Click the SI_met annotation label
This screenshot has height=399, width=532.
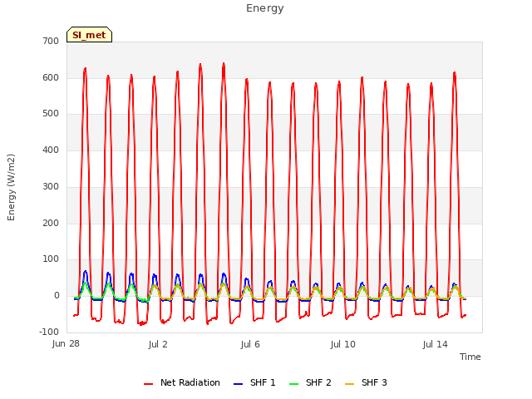coord(89,35)
